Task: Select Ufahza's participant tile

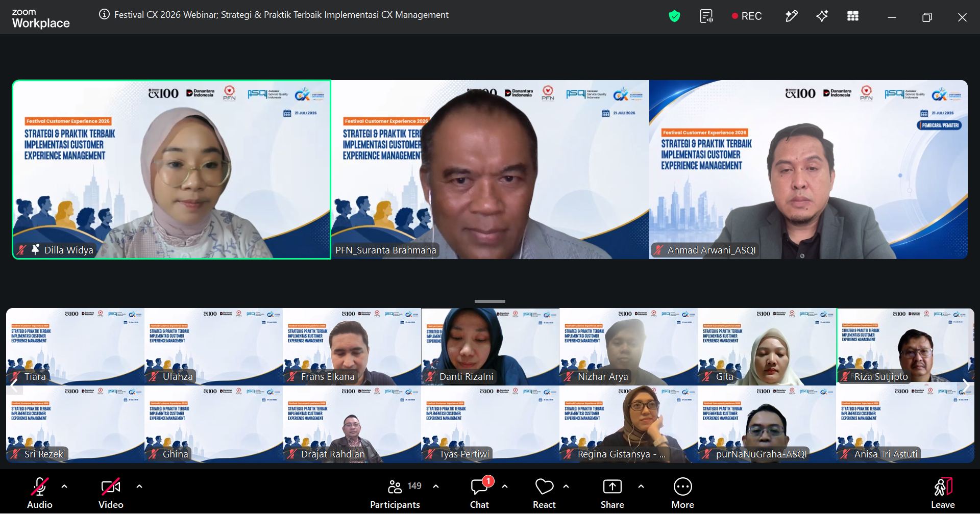Action: point(213,346)
